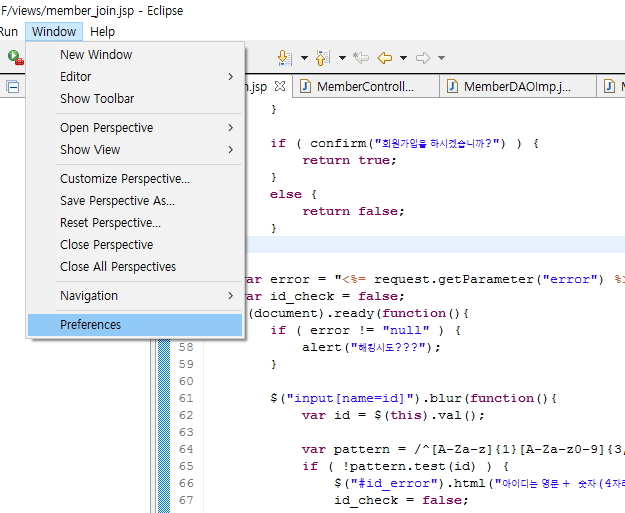Open Back history dropdown arrow
625x513 pixels.
pyautogui.click(x=403, y=58)
